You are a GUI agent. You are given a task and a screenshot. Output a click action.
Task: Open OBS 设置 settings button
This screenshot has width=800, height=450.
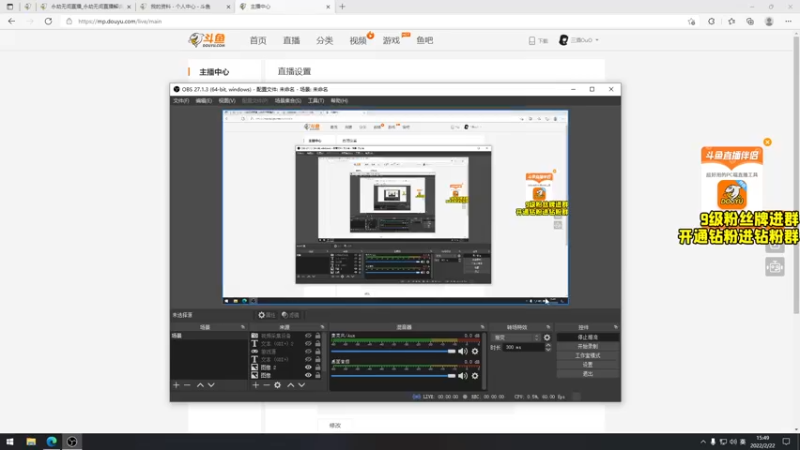tap(588, 365)
